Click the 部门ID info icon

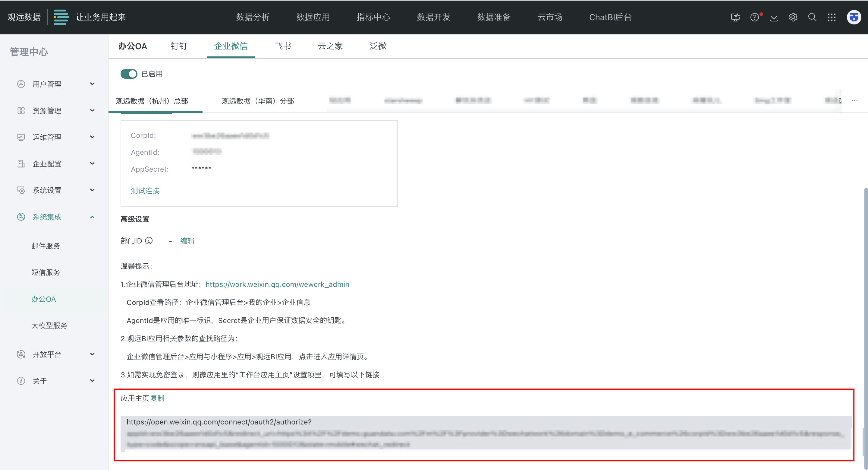(149, 241)
